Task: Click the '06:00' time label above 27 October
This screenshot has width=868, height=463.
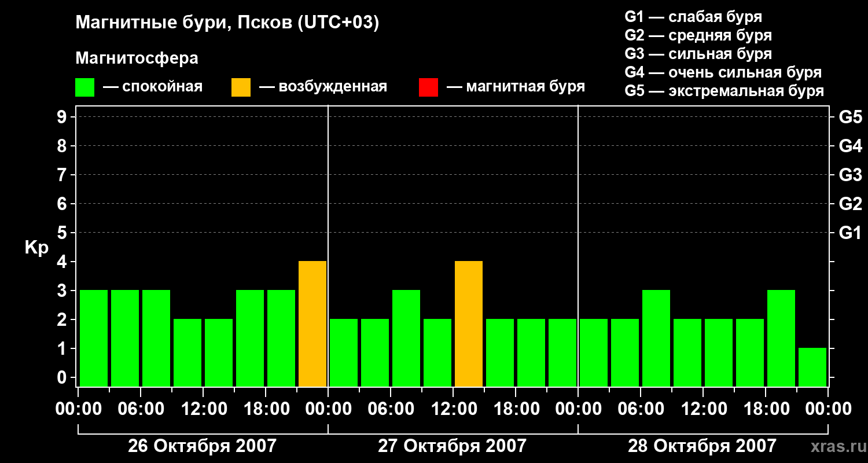Action: (x=391, y=409)
